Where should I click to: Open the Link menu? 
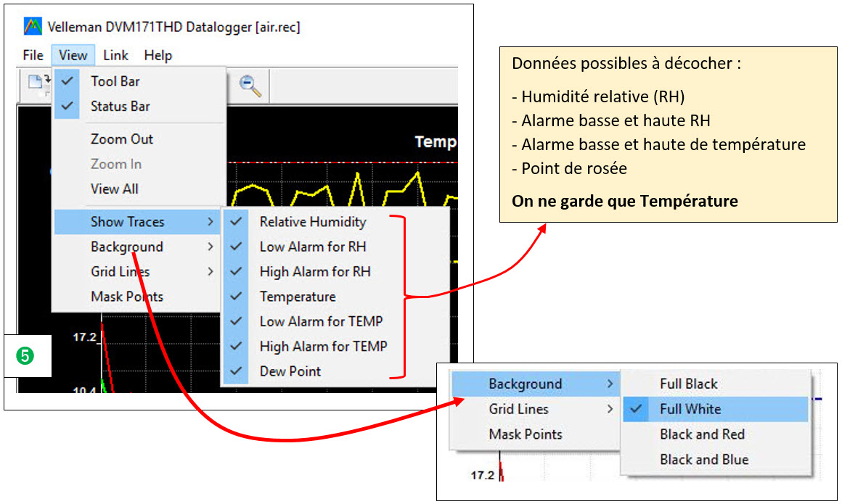tap(115, 55)
